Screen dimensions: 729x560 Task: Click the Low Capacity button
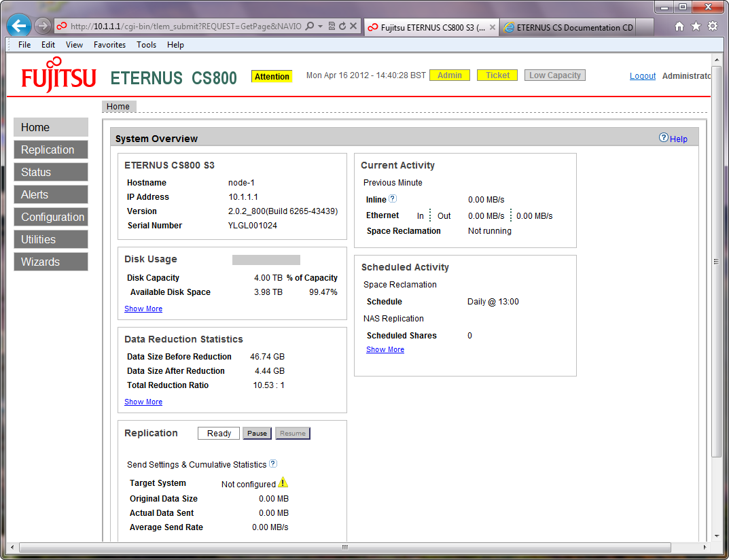coord(555,75)
